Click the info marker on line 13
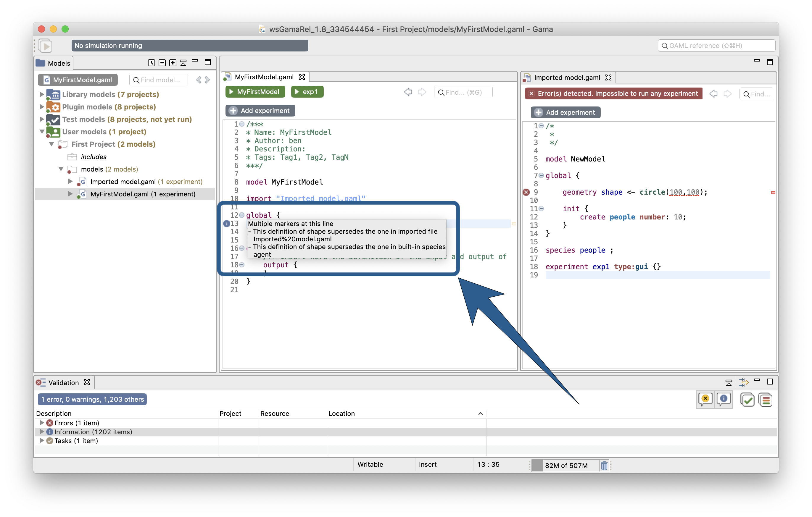 (x=227, y=223)
